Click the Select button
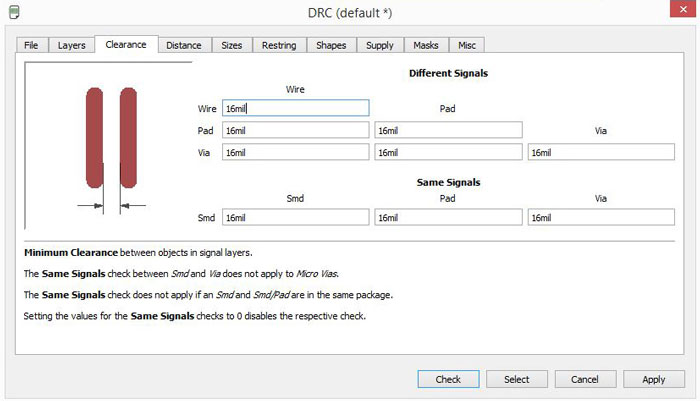 (x=517, y=379)
